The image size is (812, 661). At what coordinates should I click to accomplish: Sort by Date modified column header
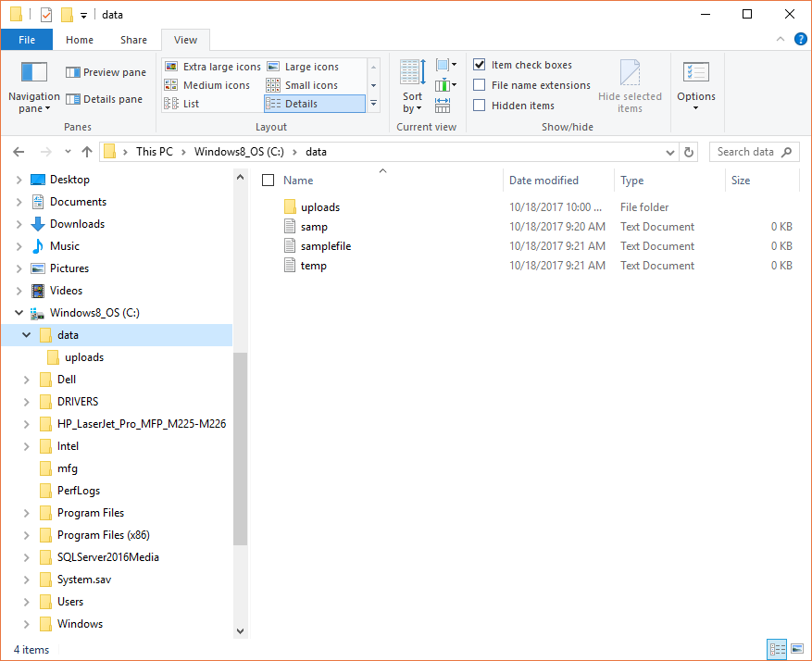click(x=558, y=181)
